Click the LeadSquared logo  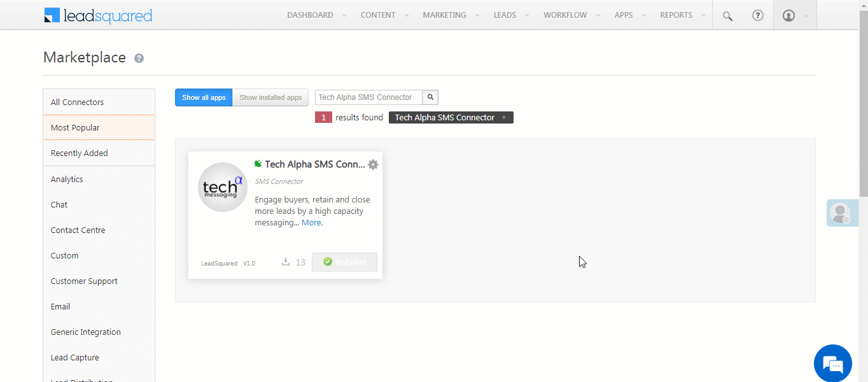(x=98, y=15)
